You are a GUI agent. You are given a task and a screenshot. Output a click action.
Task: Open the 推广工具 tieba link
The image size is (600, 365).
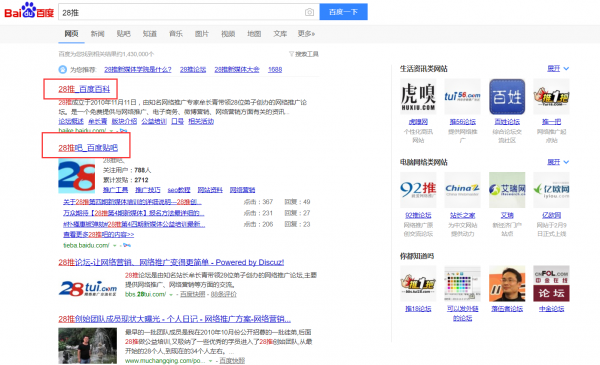click(116, 190)
